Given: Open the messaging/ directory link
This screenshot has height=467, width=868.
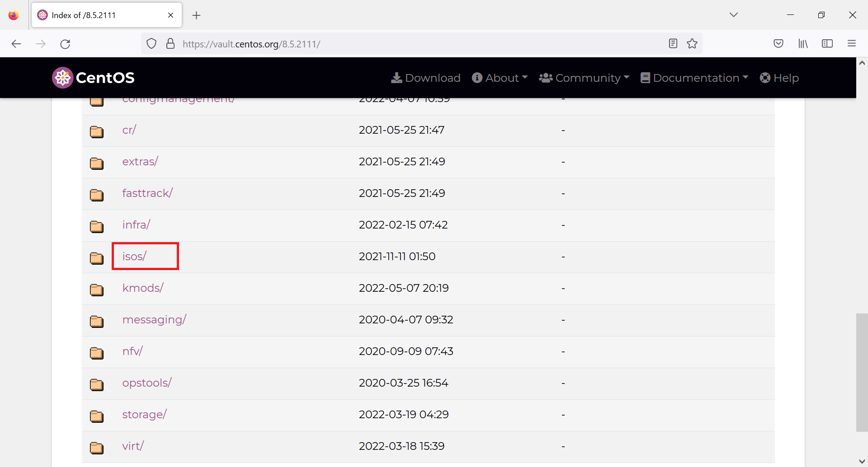Looking at the screenshot, I should coord(154,320).
